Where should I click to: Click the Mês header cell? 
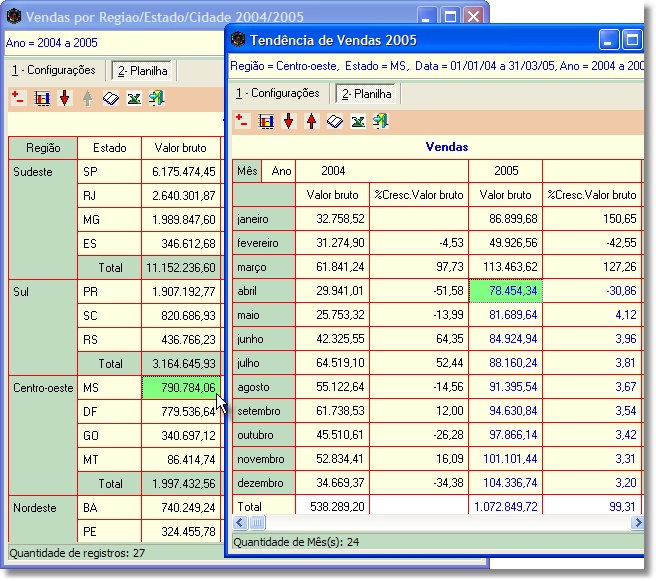247,171
